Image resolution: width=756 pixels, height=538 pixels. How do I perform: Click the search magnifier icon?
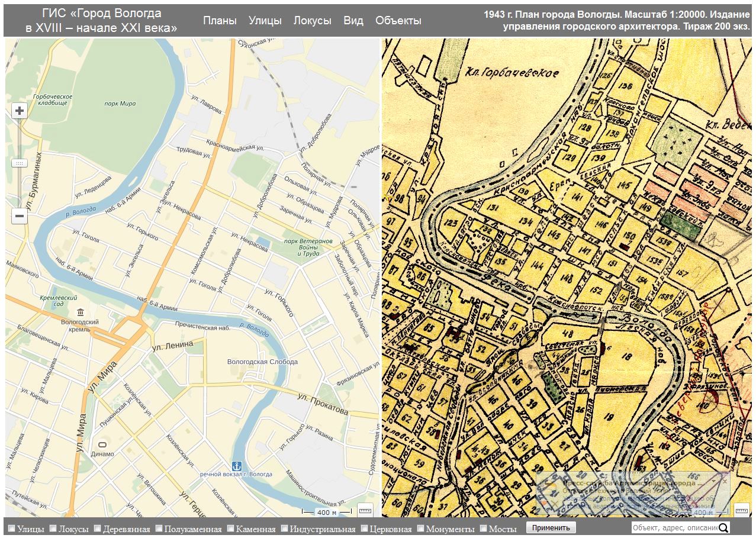pos(723,528)
